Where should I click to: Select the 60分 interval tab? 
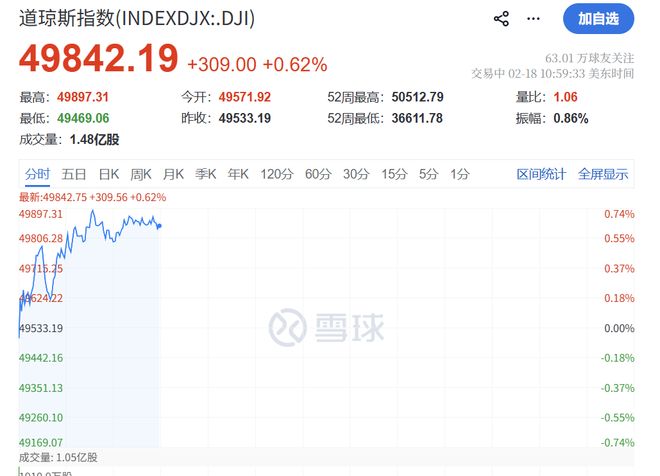click(x=318, y=174)
